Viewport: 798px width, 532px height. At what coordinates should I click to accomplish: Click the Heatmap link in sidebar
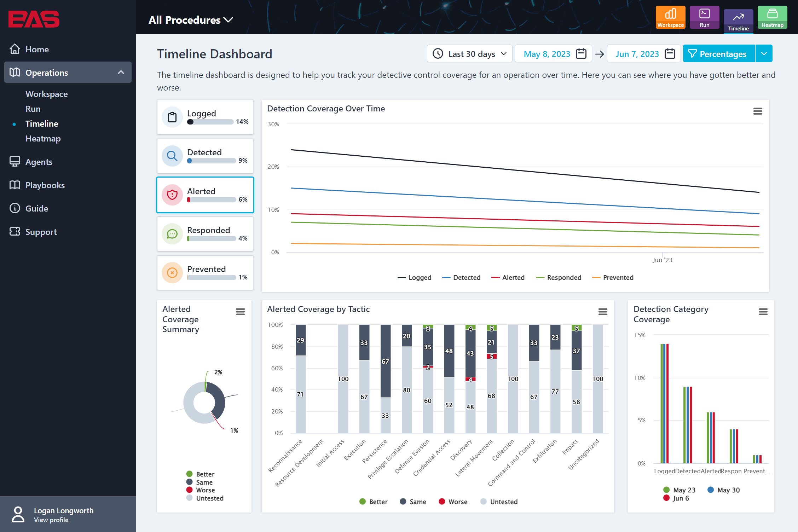pyautogui.click(x=42, y=138)
